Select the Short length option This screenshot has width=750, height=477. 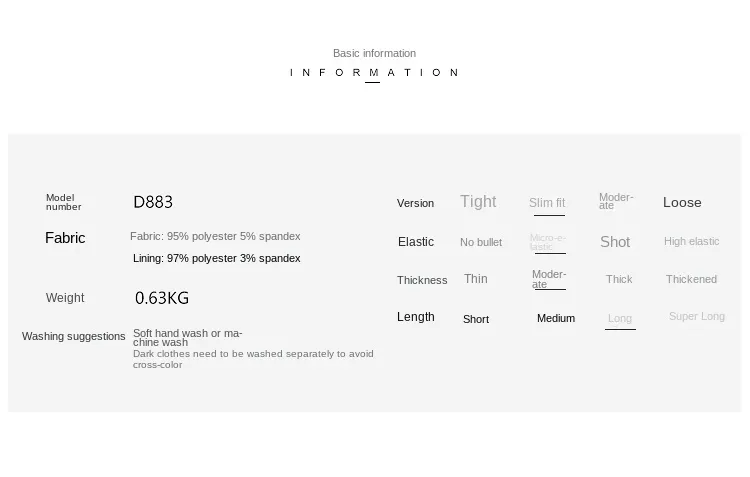(x=476, y=319)
